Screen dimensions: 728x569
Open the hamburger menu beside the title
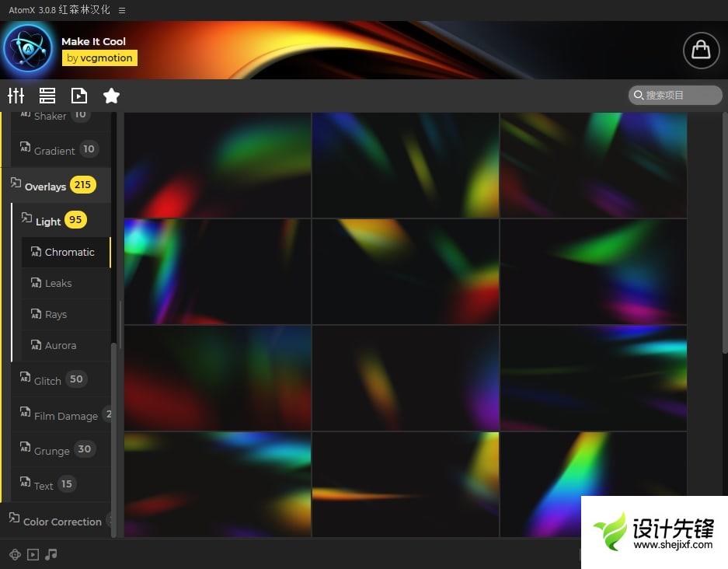pos(122,10)
